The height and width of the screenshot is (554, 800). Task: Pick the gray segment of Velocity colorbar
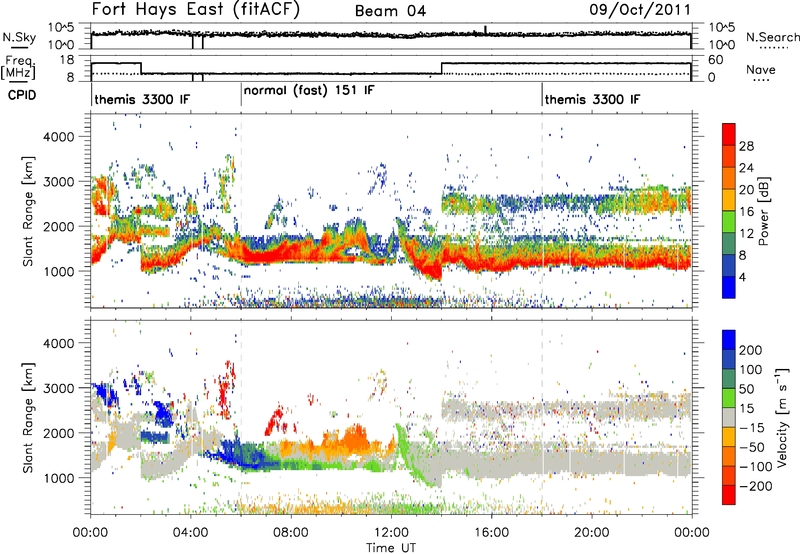[729, 417]
